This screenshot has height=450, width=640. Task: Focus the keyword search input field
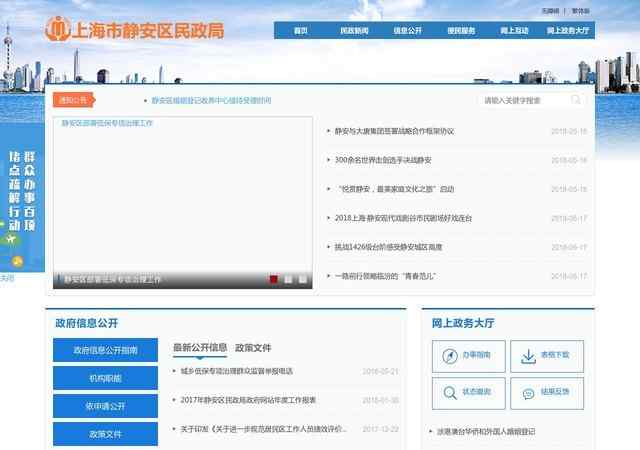click(x=522, y=100)
